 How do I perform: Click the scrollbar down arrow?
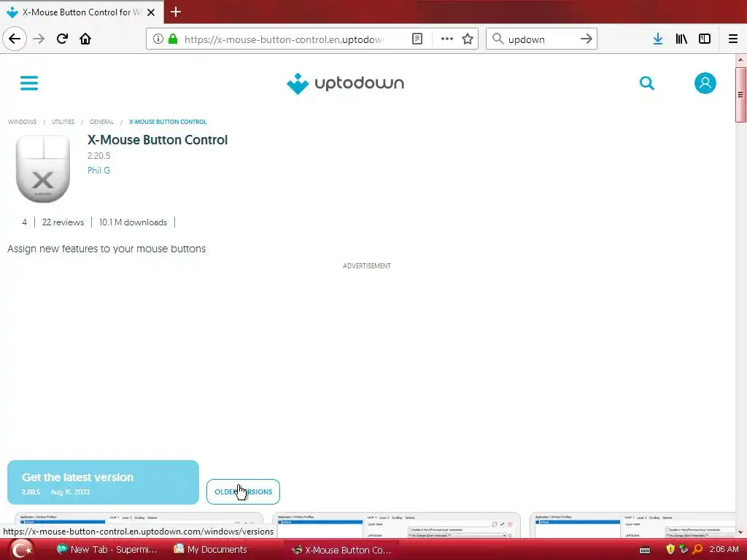740,532
